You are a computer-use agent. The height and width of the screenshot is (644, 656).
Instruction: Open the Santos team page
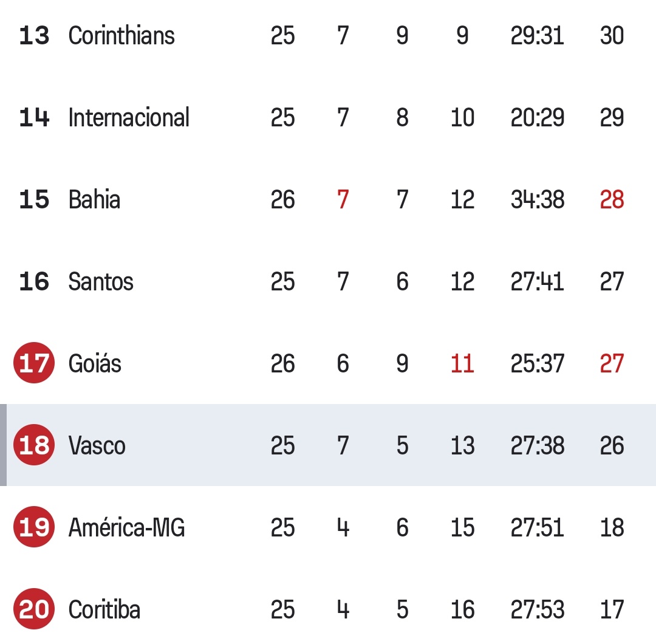(101, 281)
